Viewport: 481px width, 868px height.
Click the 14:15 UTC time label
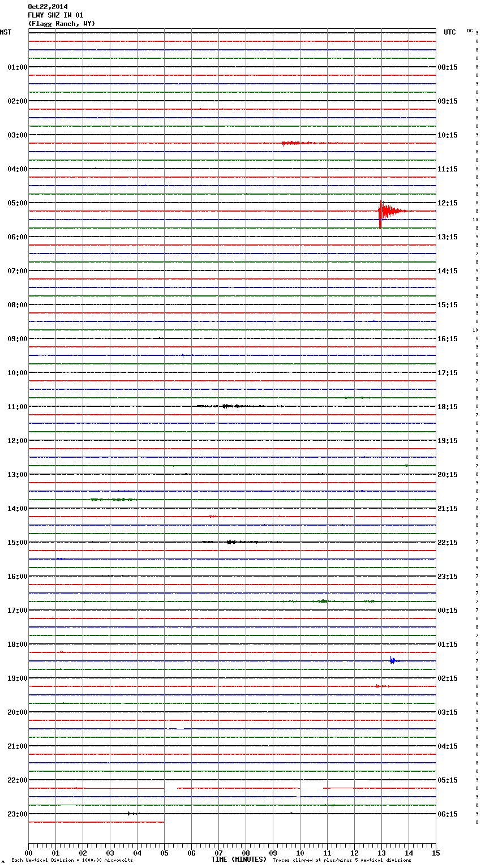[x=448, y=271]
